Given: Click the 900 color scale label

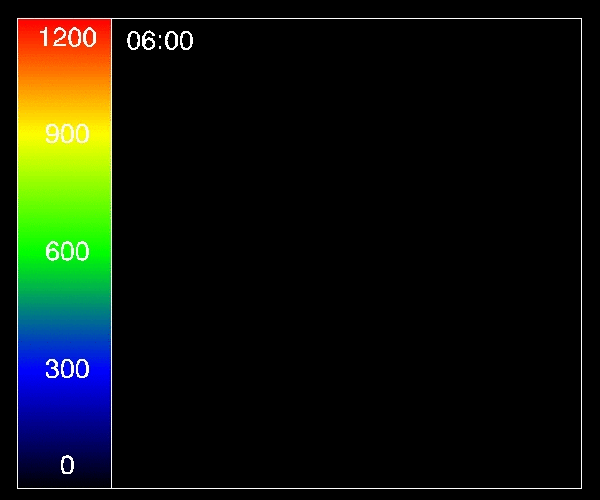Looking at the screenshot, I should [67, 134].
